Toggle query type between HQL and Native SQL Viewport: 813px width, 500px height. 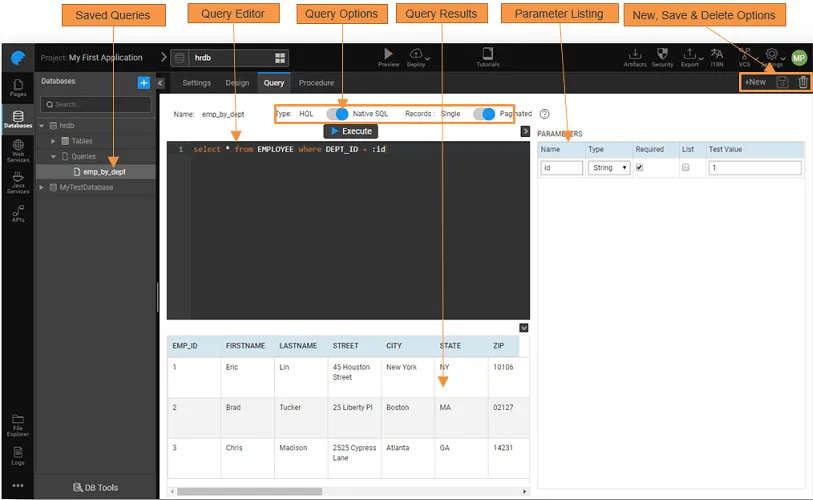337,114
